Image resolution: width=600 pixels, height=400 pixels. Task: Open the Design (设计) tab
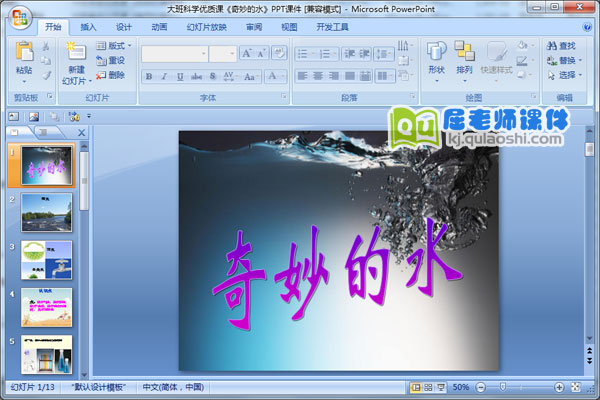click(x=124, y=27)
